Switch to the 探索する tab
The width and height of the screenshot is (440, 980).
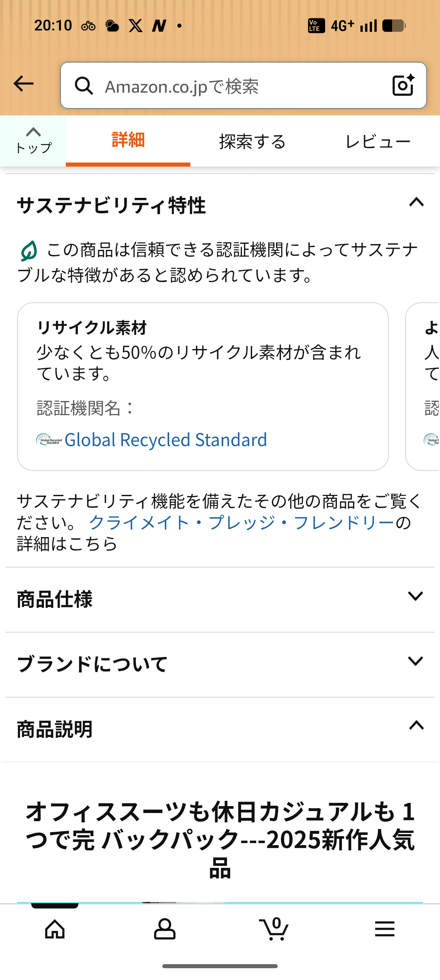point(252,141)
